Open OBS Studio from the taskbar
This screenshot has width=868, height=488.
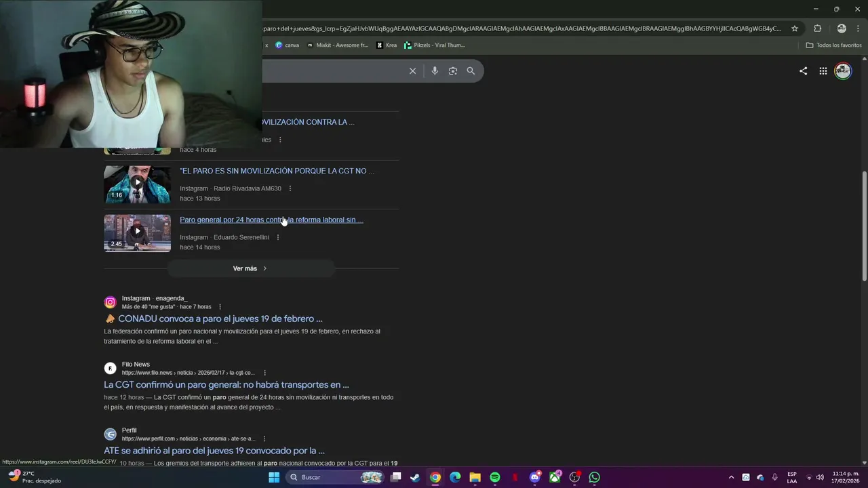coord(574,477)
